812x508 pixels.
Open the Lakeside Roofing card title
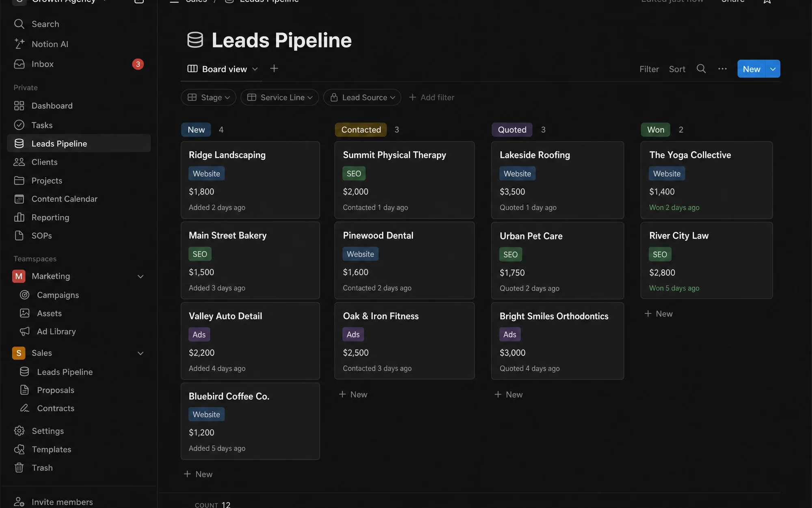(535, 155)
